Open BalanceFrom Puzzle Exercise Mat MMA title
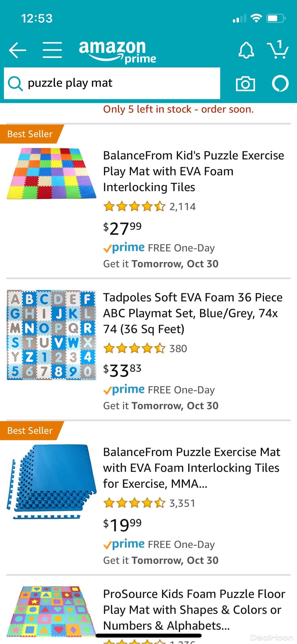This screenshot has width=297, height=644. (x=192, y=468)
